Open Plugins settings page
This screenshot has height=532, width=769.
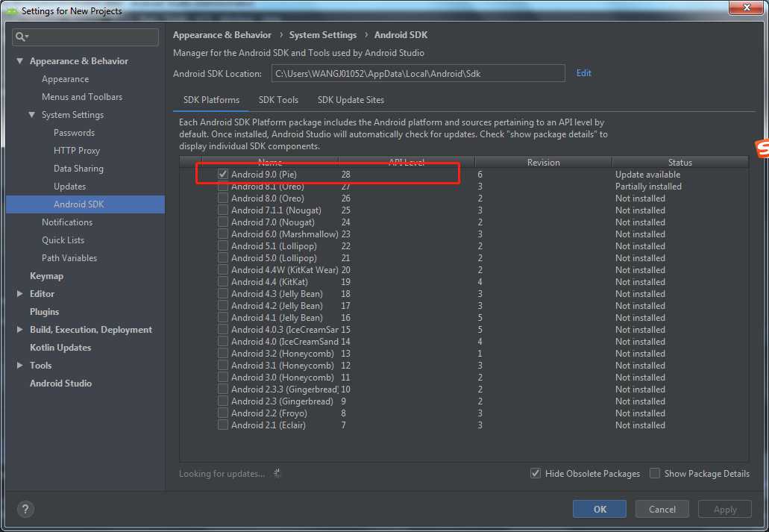44,312
